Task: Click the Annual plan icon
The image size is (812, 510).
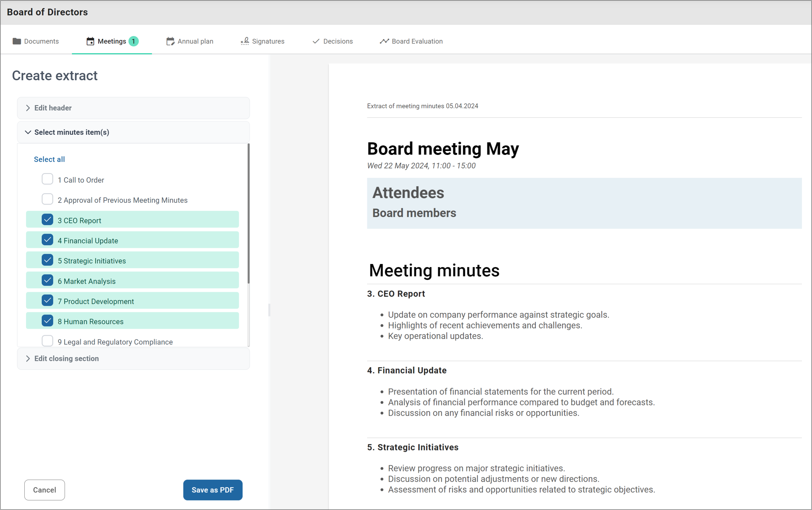Action: click(170, 41)
